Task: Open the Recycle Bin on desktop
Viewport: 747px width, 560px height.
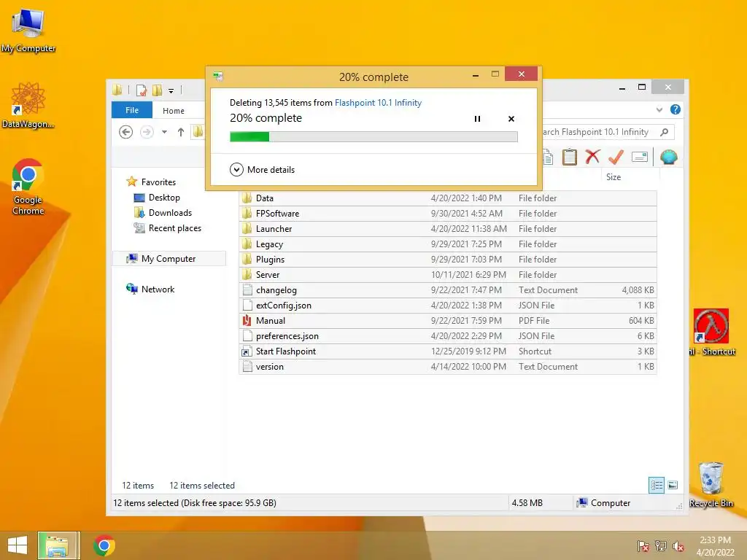Action: [x=711, y=485]
